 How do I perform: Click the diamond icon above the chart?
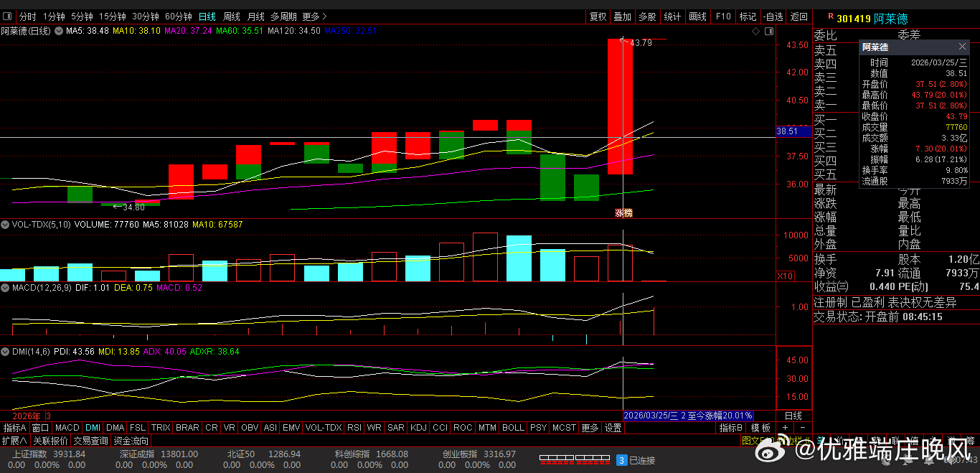[755, 32]
